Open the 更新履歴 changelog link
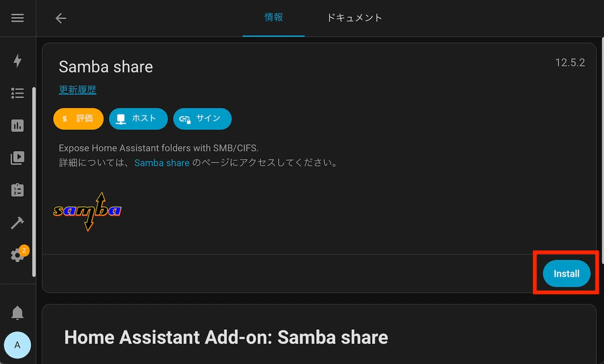This screenshot has width=604, height=364. pos(78,90)
